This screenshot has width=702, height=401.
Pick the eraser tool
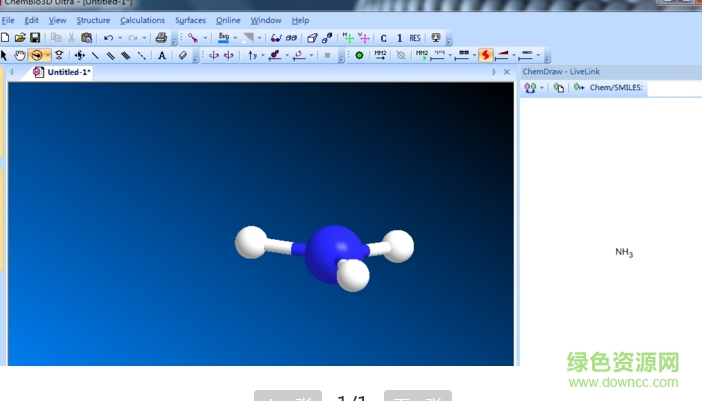(182, 55)
